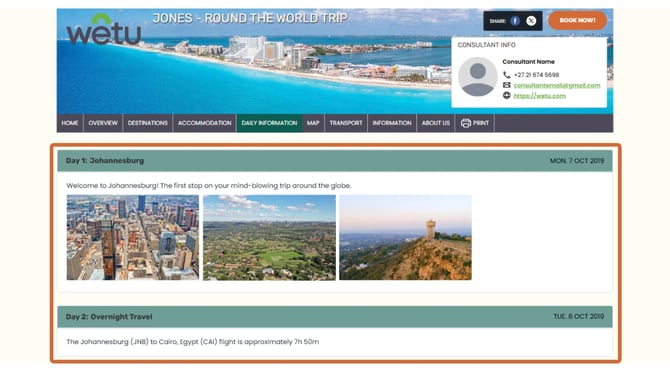
Task: Click the MON, 7 OCT 2019 date
Action: (x=577, y=161)
